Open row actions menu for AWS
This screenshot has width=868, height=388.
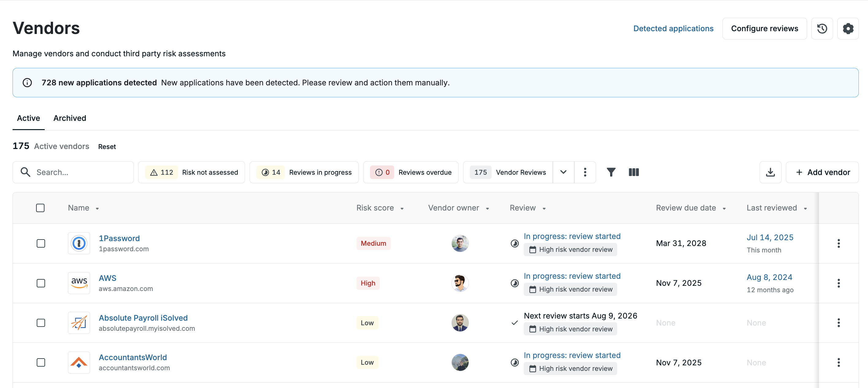[838, 283]
